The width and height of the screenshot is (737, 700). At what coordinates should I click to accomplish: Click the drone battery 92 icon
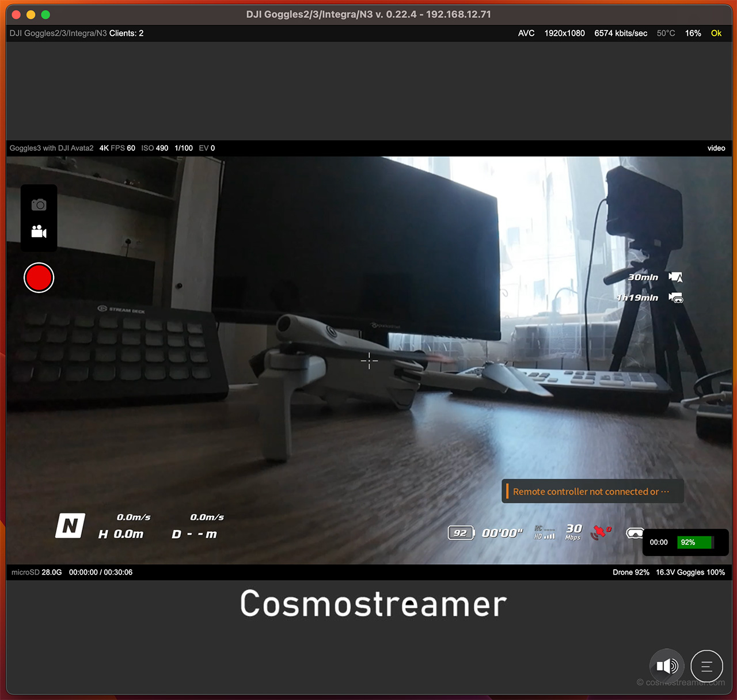click(x=461, y=533)
